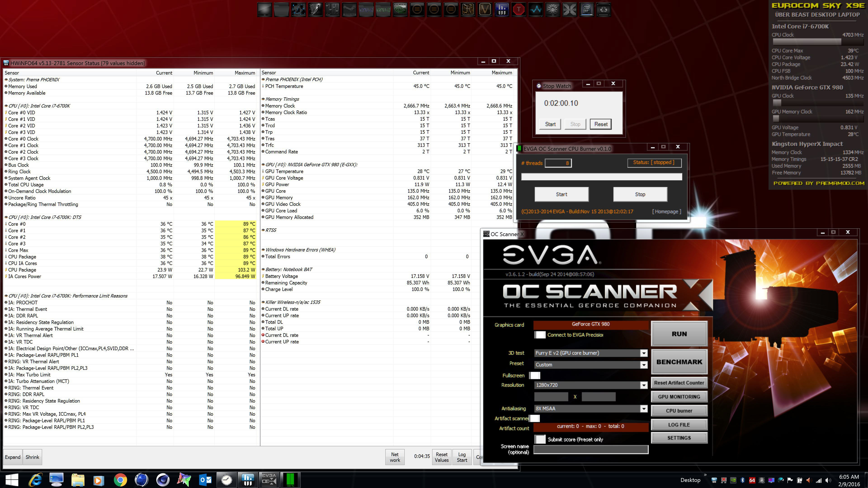Open the network globe dock icon

(298, 10)
